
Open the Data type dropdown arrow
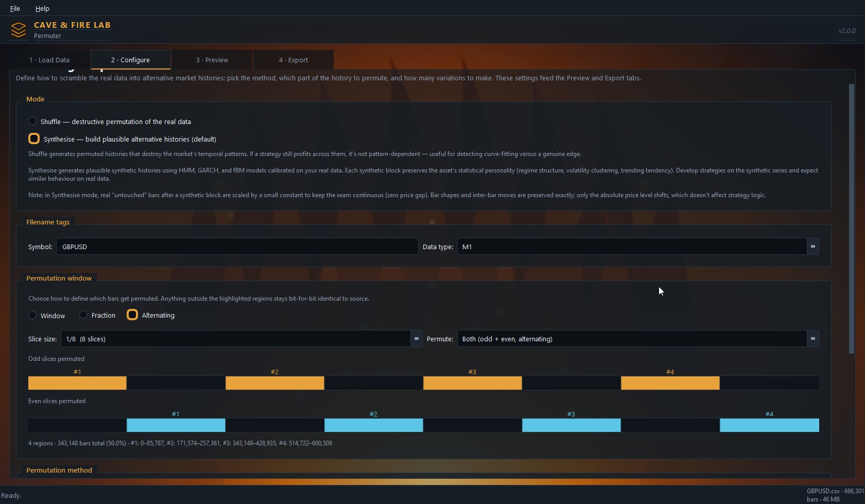click(x=813, y=247)
